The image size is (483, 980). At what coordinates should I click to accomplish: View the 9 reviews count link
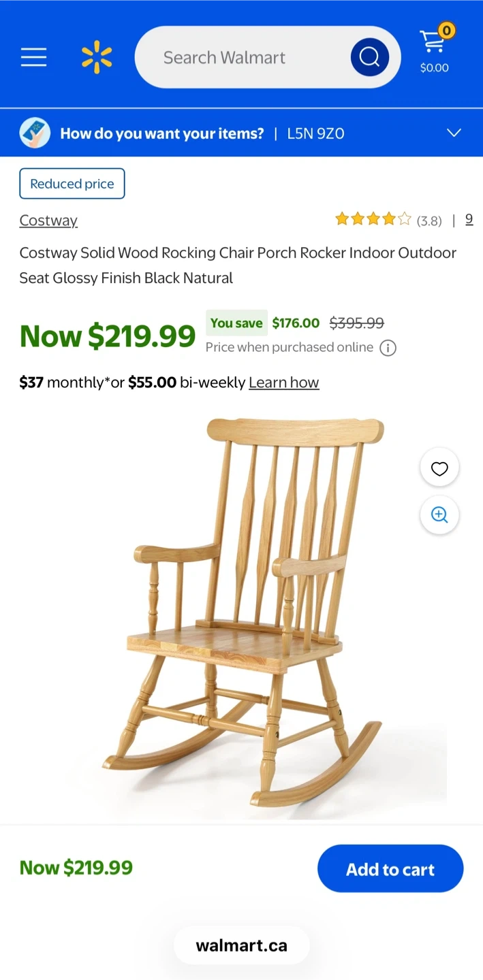pos(469,219)
